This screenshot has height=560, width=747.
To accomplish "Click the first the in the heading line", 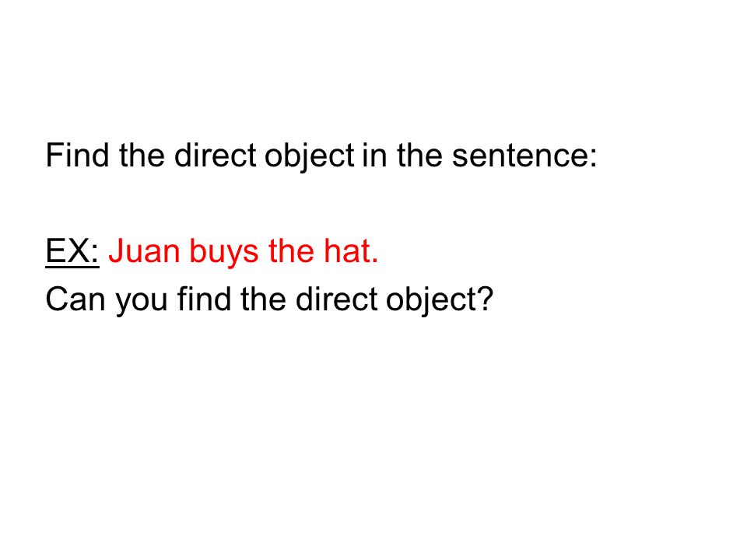I will point(142,156).
